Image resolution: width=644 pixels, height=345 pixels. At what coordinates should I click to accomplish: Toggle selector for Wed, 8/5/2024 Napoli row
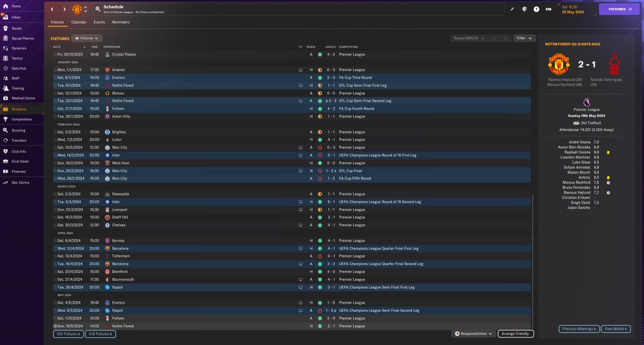(x=55, y=311)
